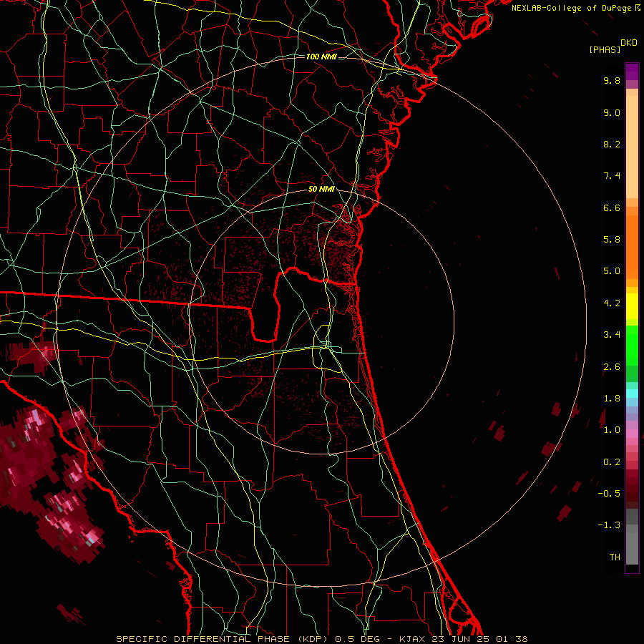Click the 6.6 scale value
The height and width of the screenshot is (644, 644).
pos(612,208)
